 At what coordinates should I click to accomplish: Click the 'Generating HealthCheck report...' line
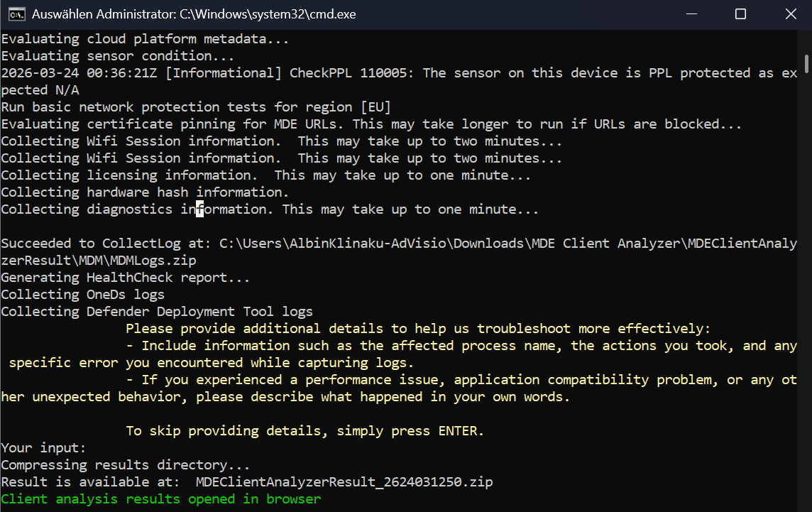126,278
